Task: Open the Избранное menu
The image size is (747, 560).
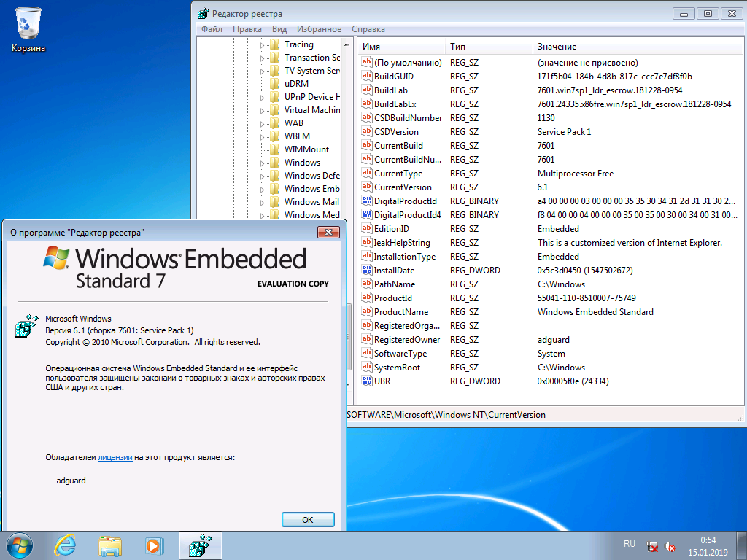Action: pos(319,29)
